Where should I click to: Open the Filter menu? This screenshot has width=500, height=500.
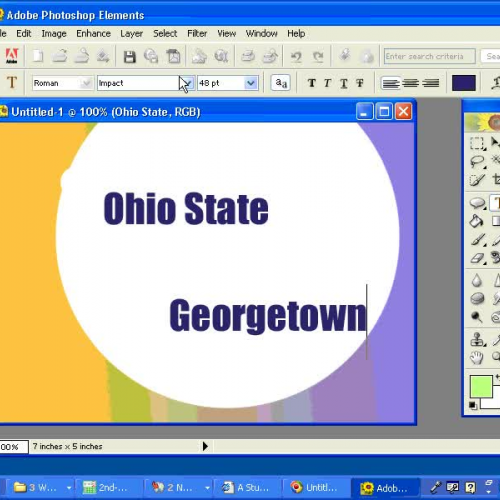click(197, 33)
